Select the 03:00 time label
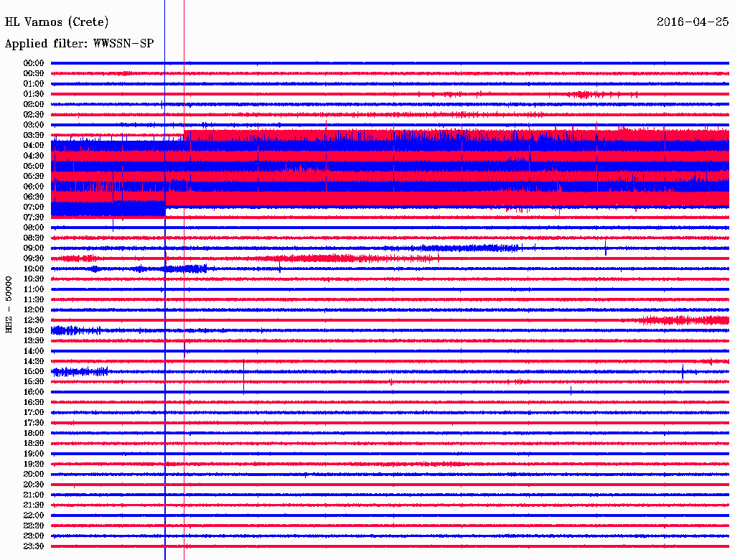The width and height of the screenshot is (735, 560). pos(33,125)
